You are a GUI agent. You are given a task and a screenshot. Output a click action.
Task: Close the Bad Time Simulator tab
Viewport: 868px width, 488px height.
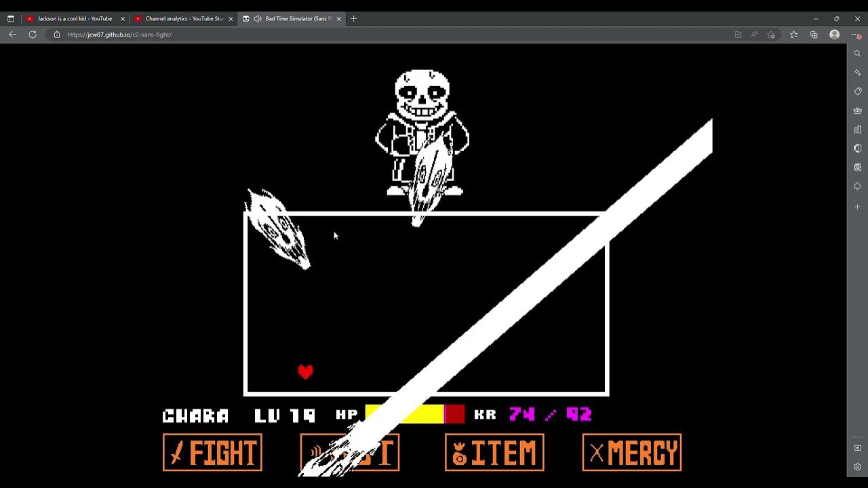(x=339, y=19)
